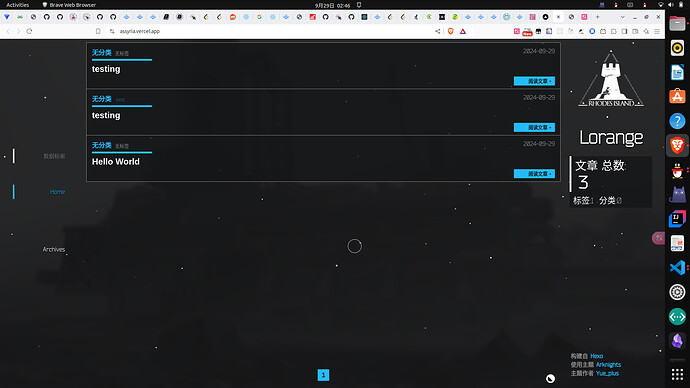The height and width of the screenshot is (388, 690).
Task: Follow the Hexo link in the footer
Action: point(597,356)
